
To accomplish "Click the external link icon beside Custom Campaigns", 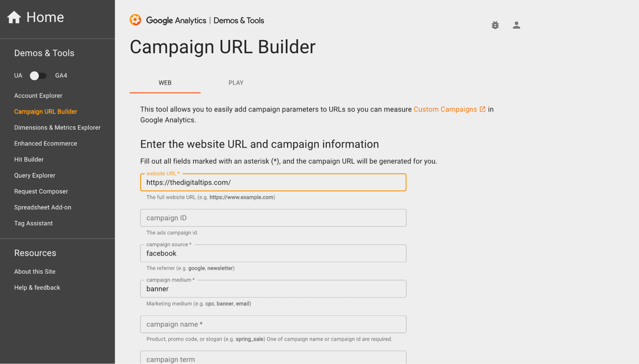I will pyautogui.click(x=482, y=109).
